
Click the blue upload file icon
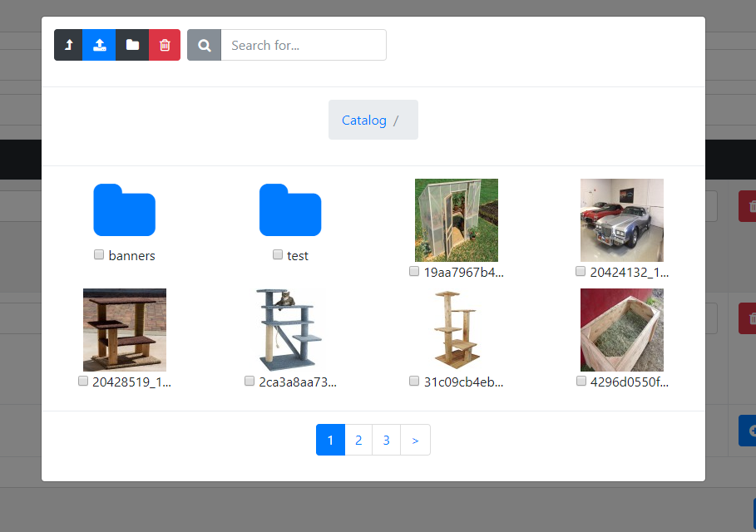99,45
